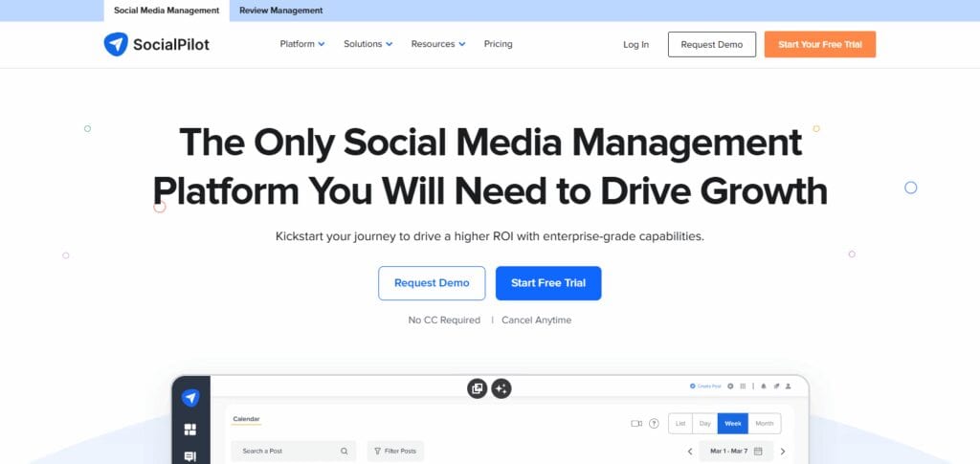Switch calendar to List view
The width and height of the screenshot is (980, 464).
(680, 424)
